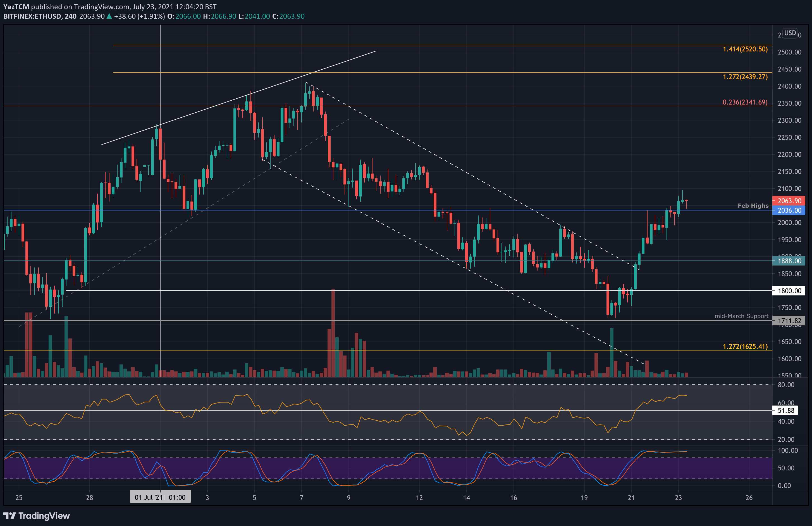Click the BITFINEX:ETHUSD, 240 symbol title
This screenshot has width=812, height=526.
40,16
